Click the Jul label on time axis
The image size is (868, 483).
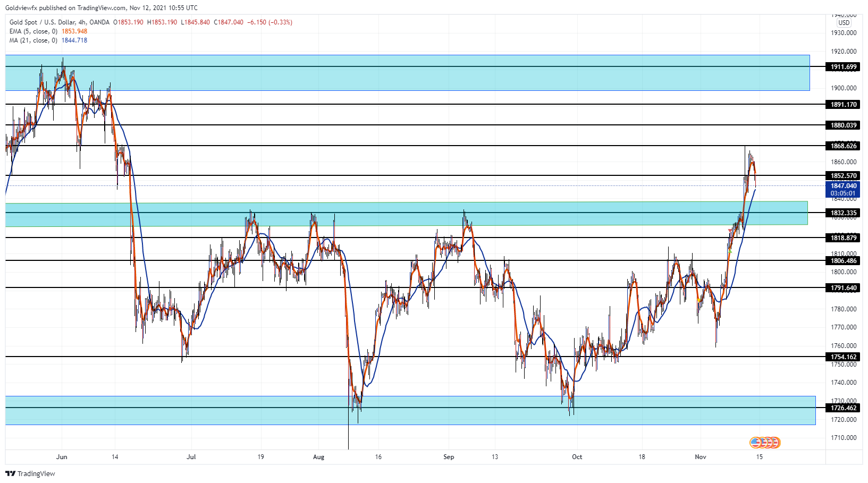(191, 457)
